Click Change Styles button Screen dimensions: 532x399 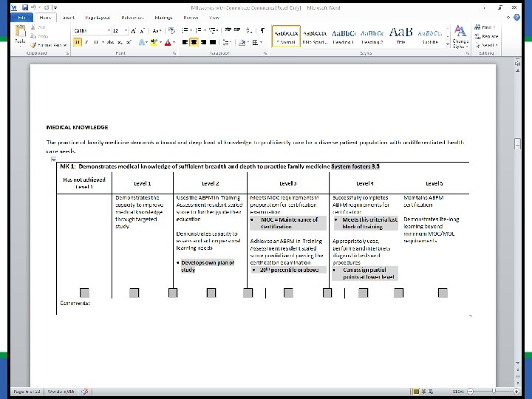tap(460, 37)
